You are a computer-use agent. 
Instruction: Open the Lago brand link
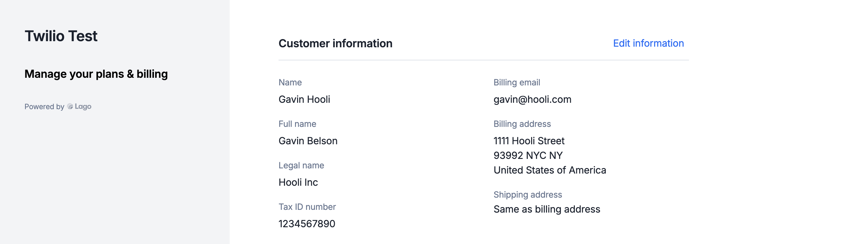(79, 107)
